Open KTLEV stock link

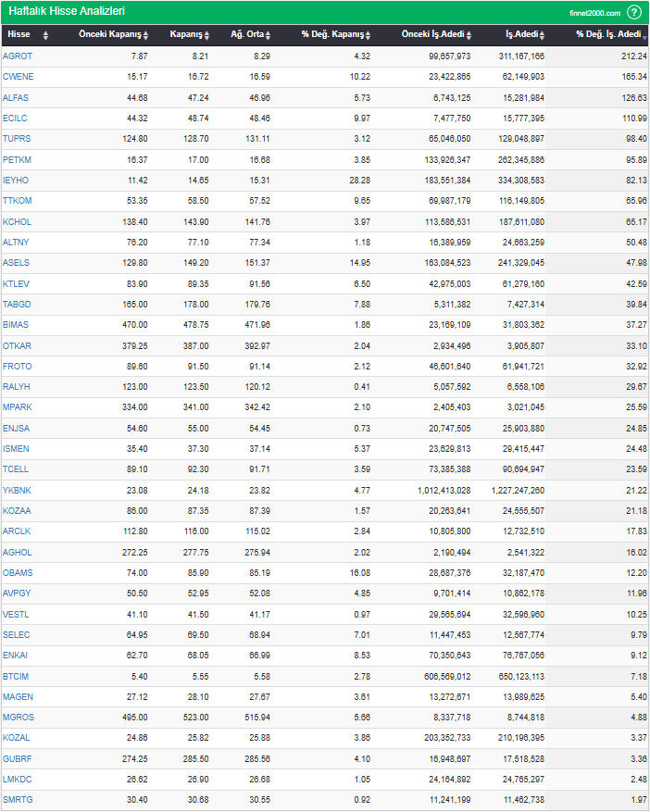click(x=16, y=284)
